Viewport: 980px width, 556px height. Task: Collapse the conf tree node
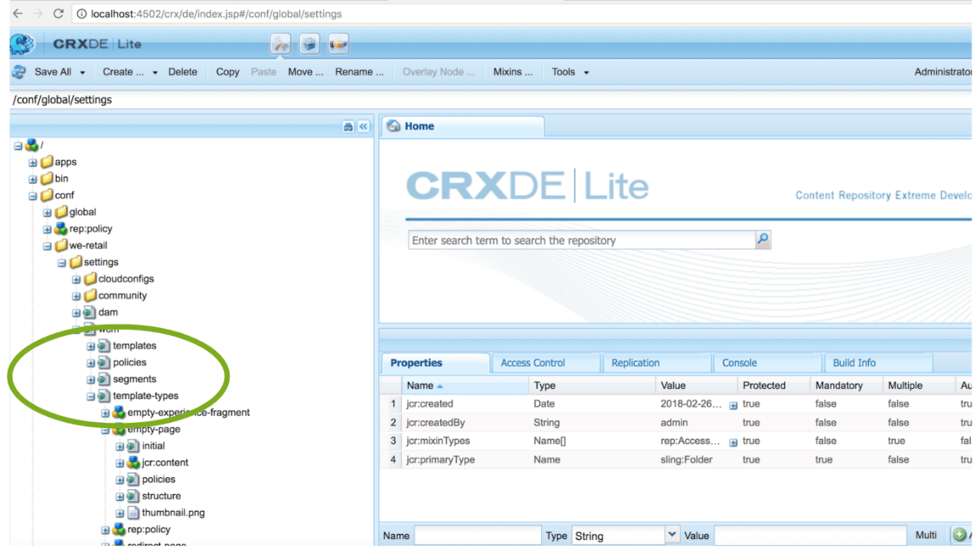[x=33, y=196]
